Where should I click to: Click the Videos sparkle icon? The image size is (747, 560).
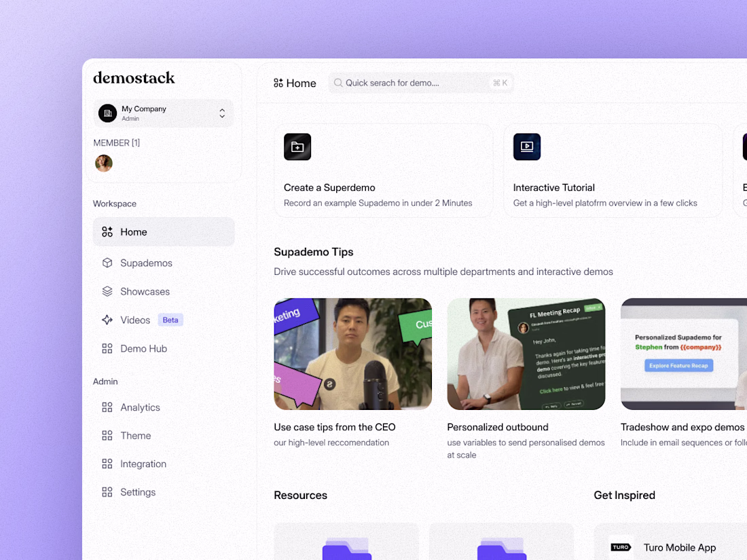coord(107,320)
